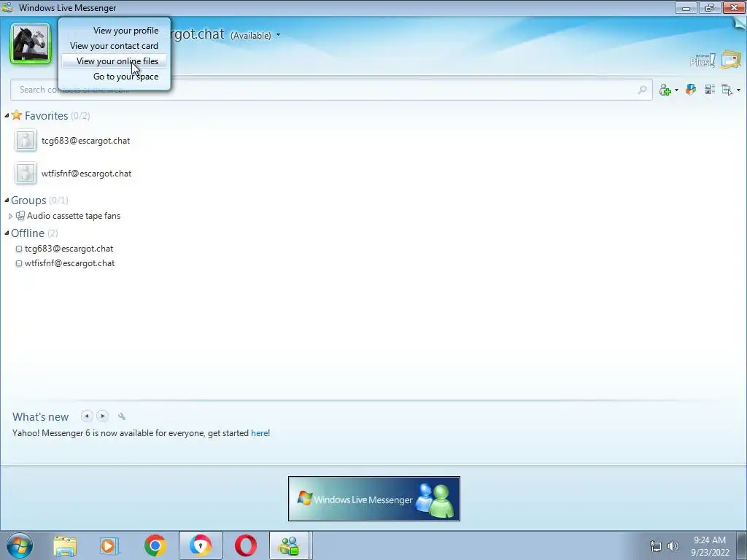
Task: Change contact list layout icon
Action: tap(710, 89)
